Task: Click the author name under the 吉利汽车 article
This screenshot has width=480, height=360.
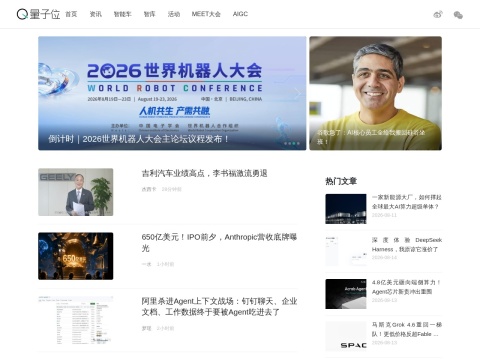Action: [x=149, y=189]
